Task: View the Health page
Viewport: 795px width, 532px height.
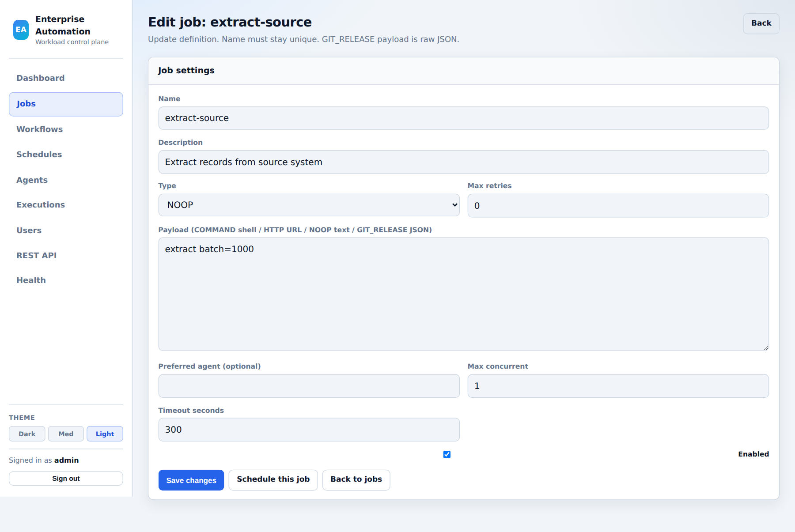Action: [66, 280]
